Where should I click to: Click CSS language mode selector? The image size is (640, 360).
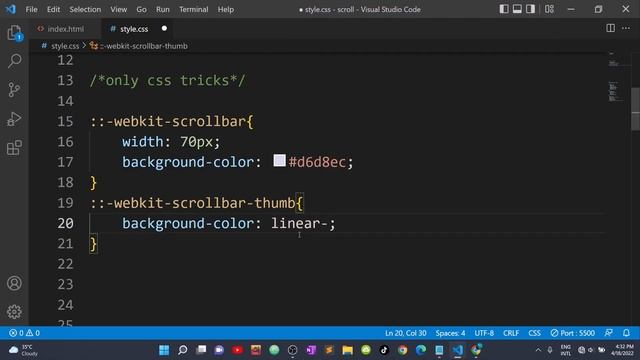pyautogui.click(x=534, y=333)
